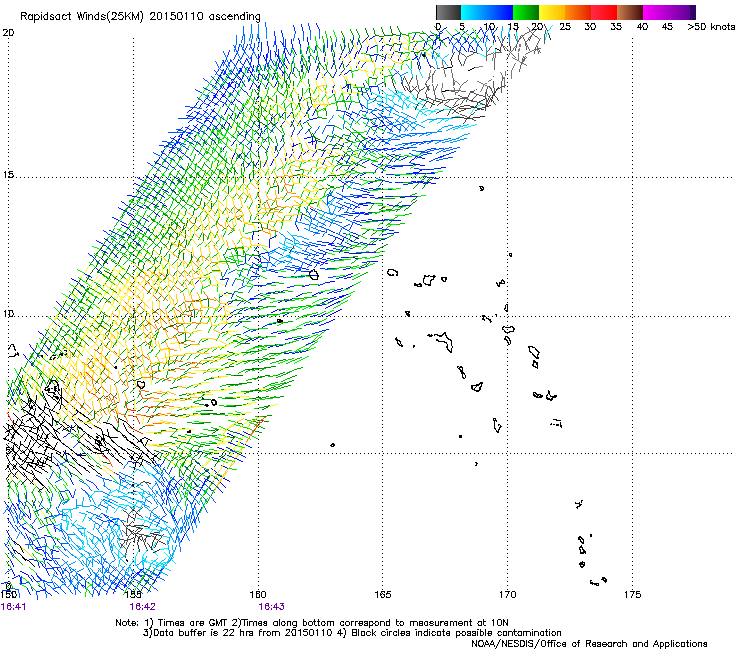Click the legend label '45'

click(x=667, y=26)
